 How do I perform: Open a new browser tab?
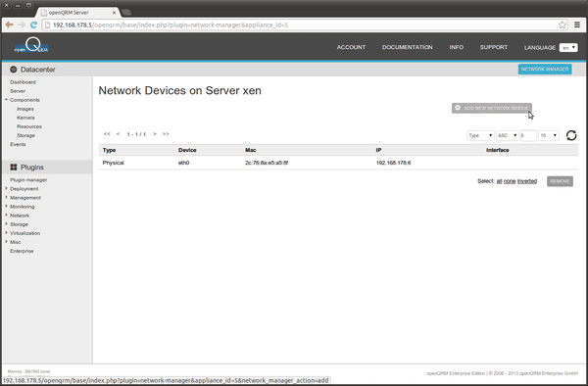click(x=126, y=13)
